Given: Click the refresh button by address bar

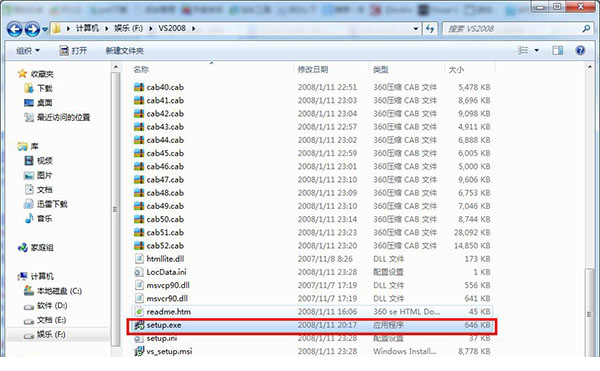Looking at the screenshot, I should pyautogui.click(x=430, y=29).
